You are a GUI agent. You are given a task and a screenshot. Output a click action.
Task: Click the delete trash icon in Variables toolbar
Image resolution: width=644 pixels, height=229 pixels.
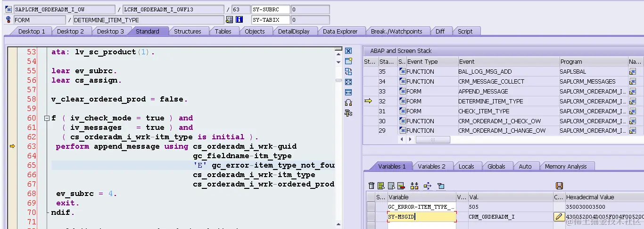(x=372, y=186)
